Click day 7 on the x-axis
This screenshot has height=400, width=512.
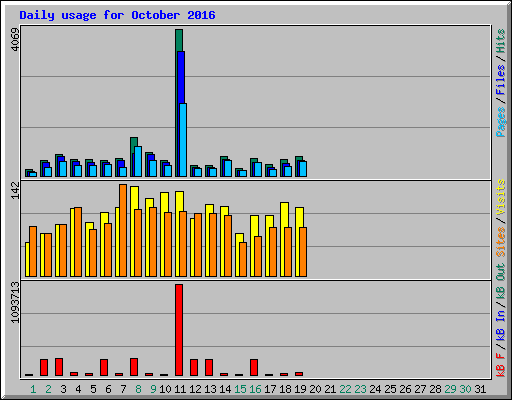(123, 389)
